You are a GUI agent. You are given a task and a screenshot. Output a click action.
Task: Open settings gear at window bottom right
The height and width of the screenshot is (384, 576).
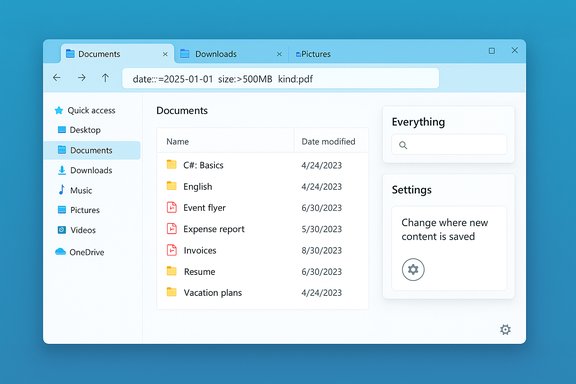click(x=505, y=330)
